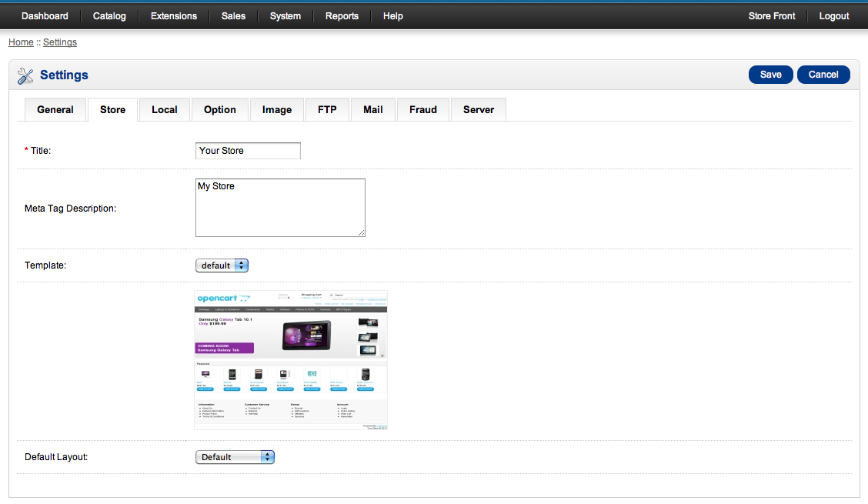Click the Meta Tag Description textarea
Image resolution: width=868 pixels, height=504 pixels.
[x=280, y=207]
